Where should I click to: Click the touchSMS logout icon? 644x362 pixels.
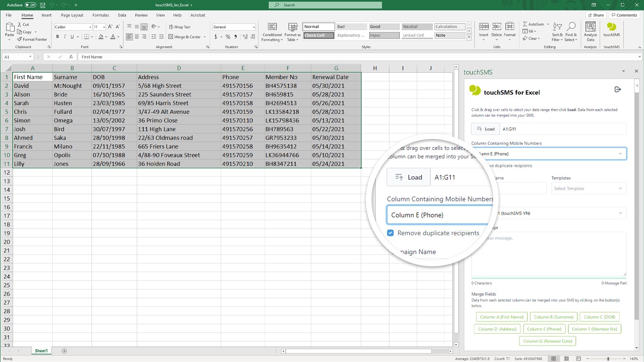tap(618, 90)
